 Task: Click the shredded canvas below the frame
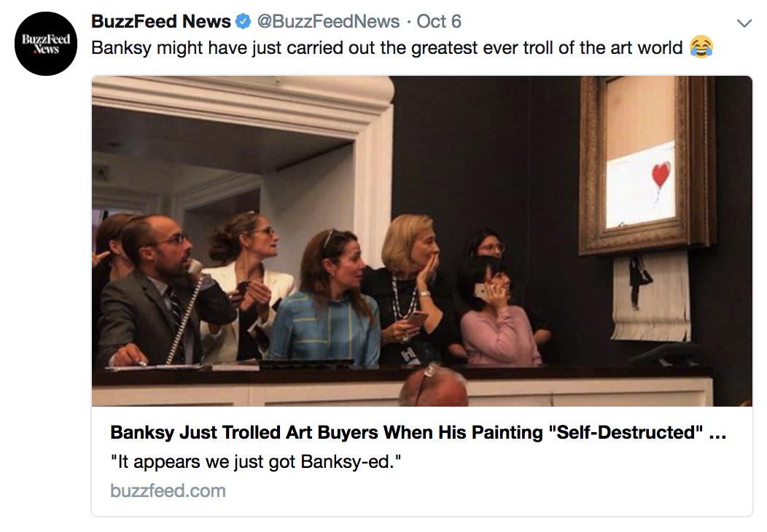pos(650,295)
